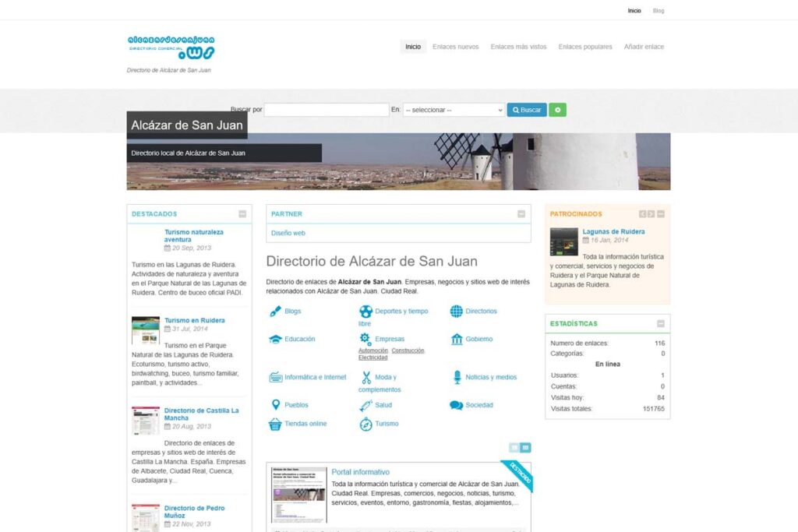This screenshot has width=798, height=532.
Task: Go to next sponsored item arrow
Action: click(651, 214)
